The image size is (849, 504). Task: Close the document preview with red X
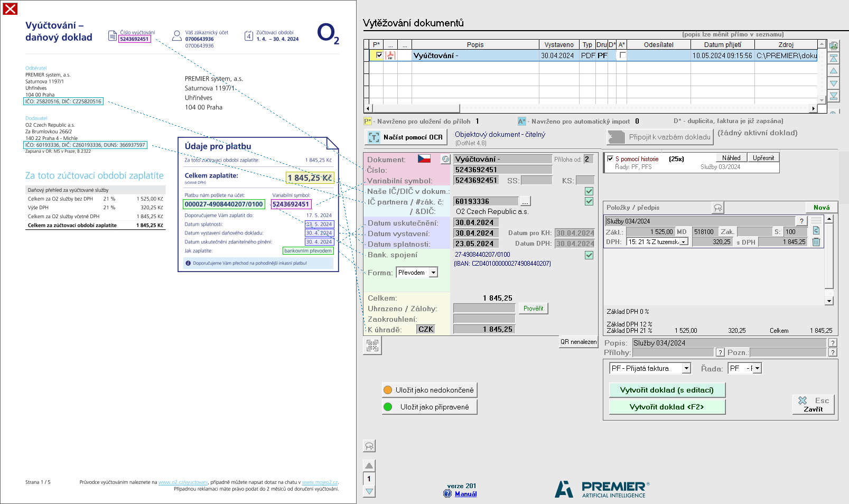(x=11, y=8)
